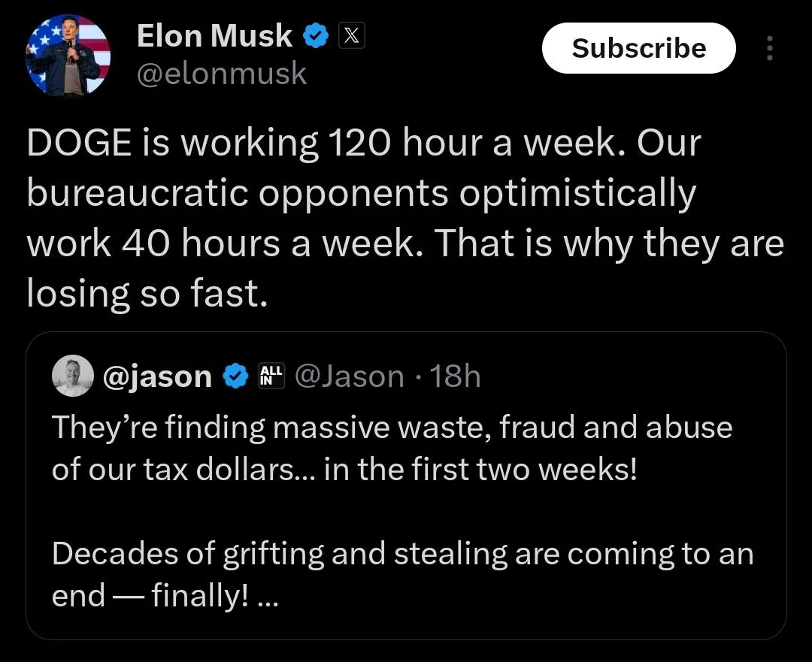Click the bold @jason display name
Screen dimensions: 812x662
click(x=157, y=376)
